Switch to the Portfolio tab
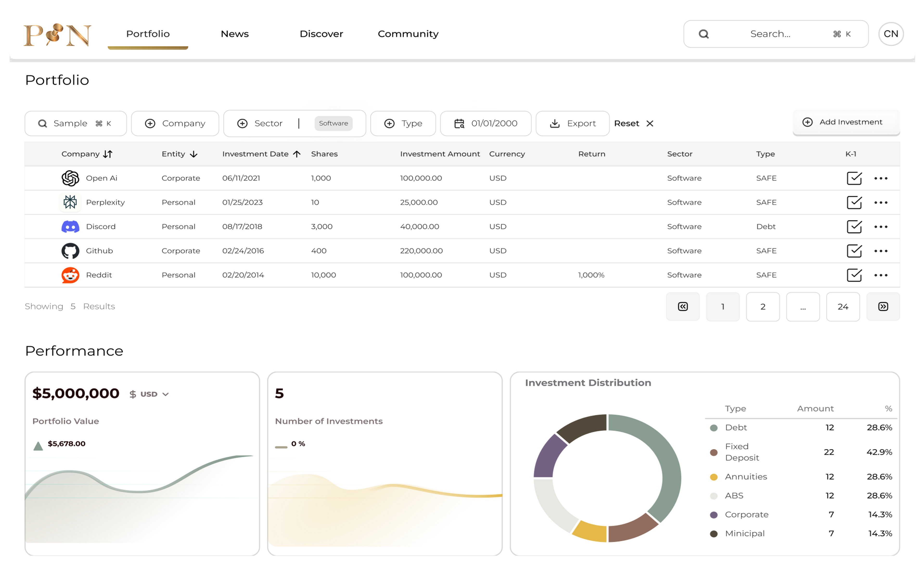Screen dimensions: 924x565 coord(148,34)
